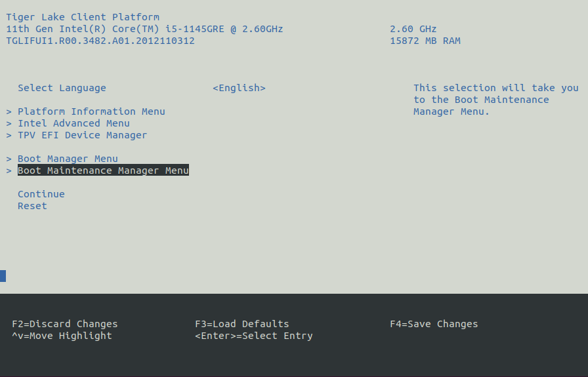Image resolution: width=588 pixels, height=377 pixels.
Task: Click arrow beside Boot Manager Menu
Action: pos(9,159)
